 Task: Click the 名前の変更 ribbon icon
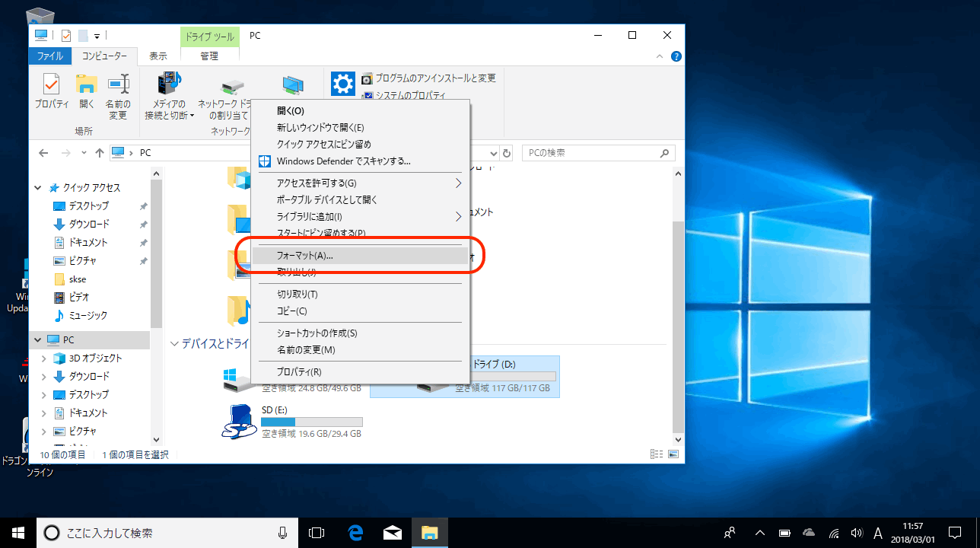point(118,96)
